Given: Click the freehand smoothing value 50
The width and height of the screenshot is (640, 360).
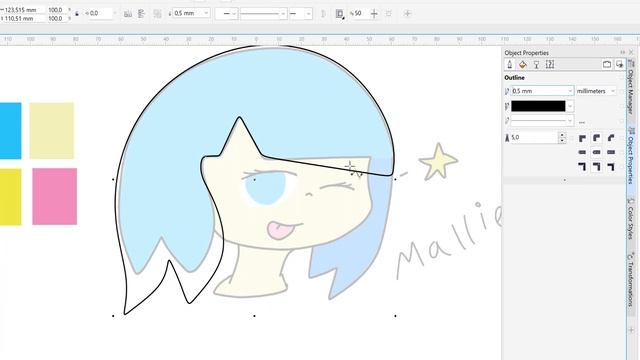Looking at the screenshot, I should coord(358,13).
